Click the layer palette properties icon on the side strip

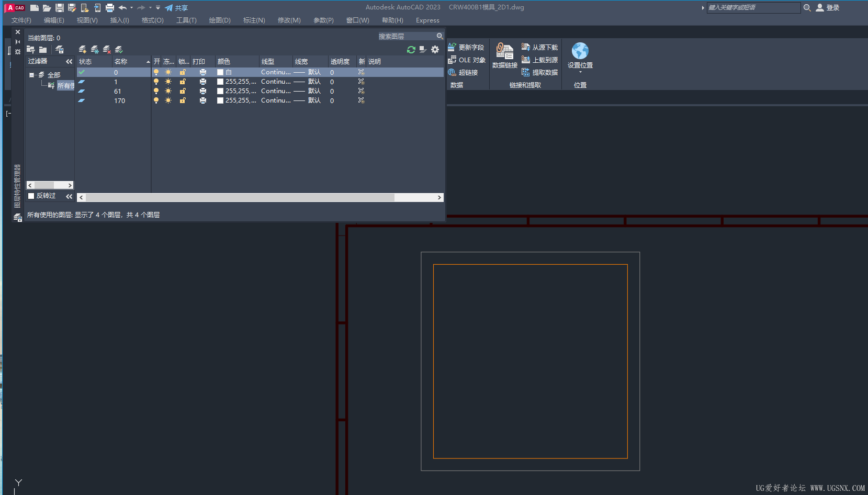coord(18,51)
